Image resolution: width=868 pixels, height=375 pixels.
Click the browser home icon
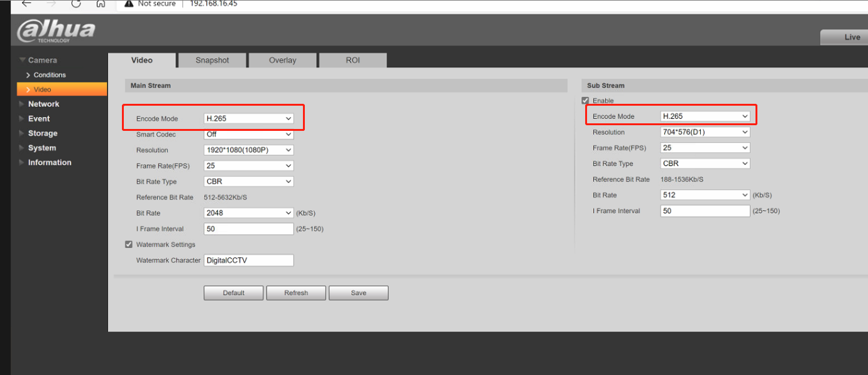point(101,3)
